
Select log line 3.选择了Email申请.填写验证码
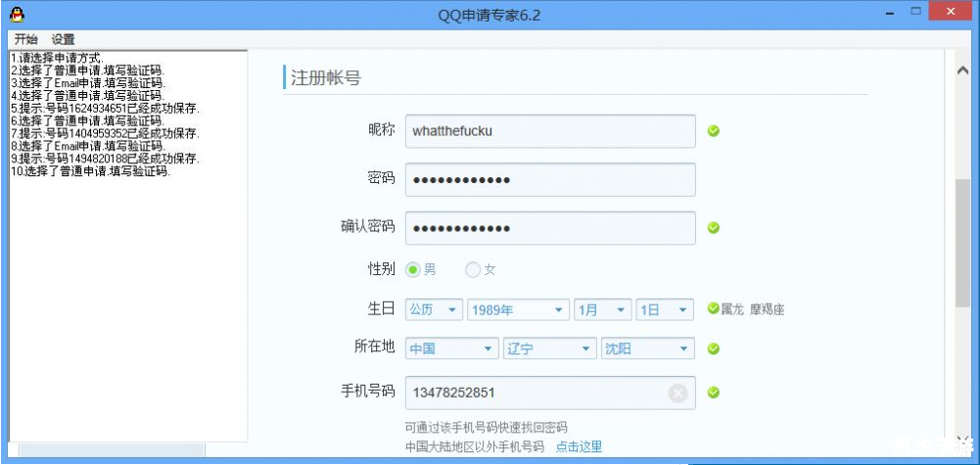[87, 82]
